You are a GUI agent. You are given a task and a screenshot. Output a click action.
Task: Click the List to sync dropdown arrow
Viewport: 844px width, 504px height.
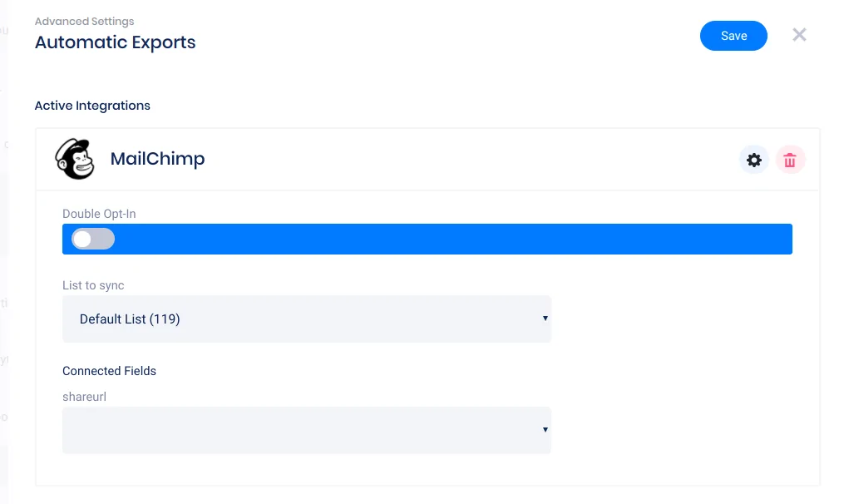click(x=545, y=319)
